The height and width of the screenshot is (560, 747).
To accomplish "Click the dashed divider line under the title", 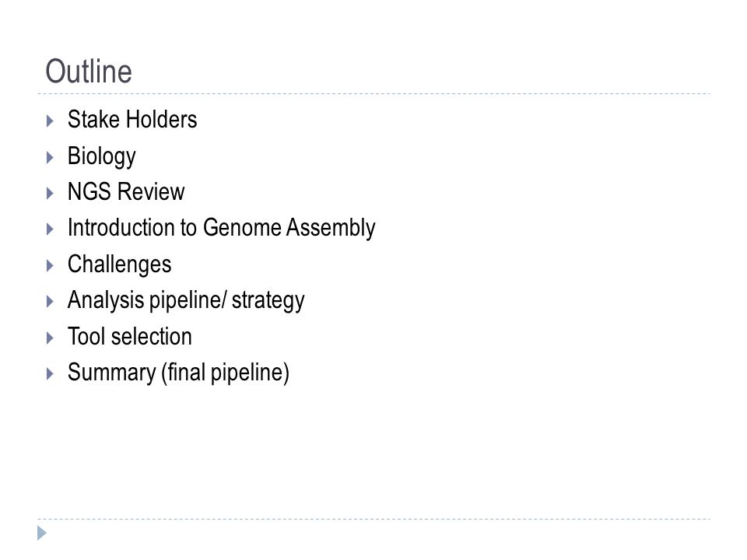I will coord(373,94).
